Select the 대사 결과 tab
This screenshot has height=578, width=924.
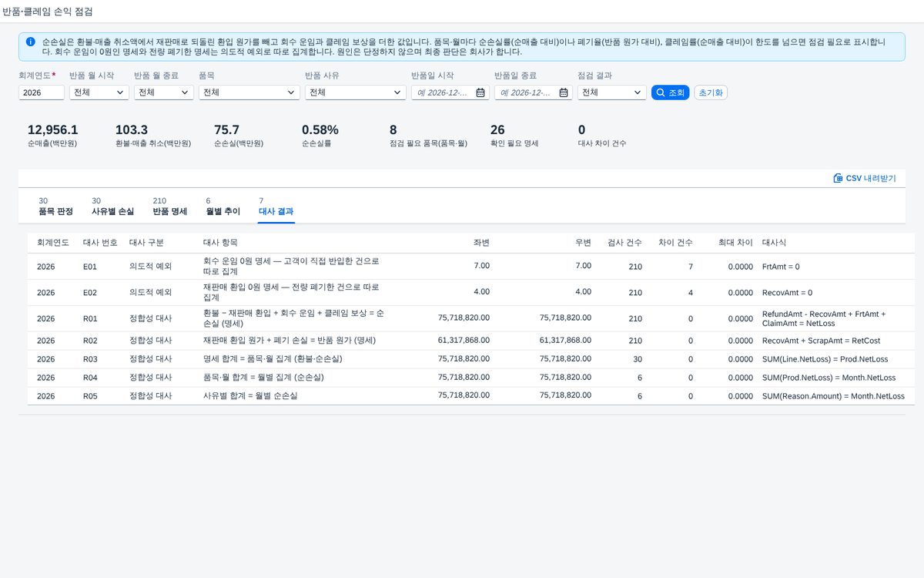point(276,206)
